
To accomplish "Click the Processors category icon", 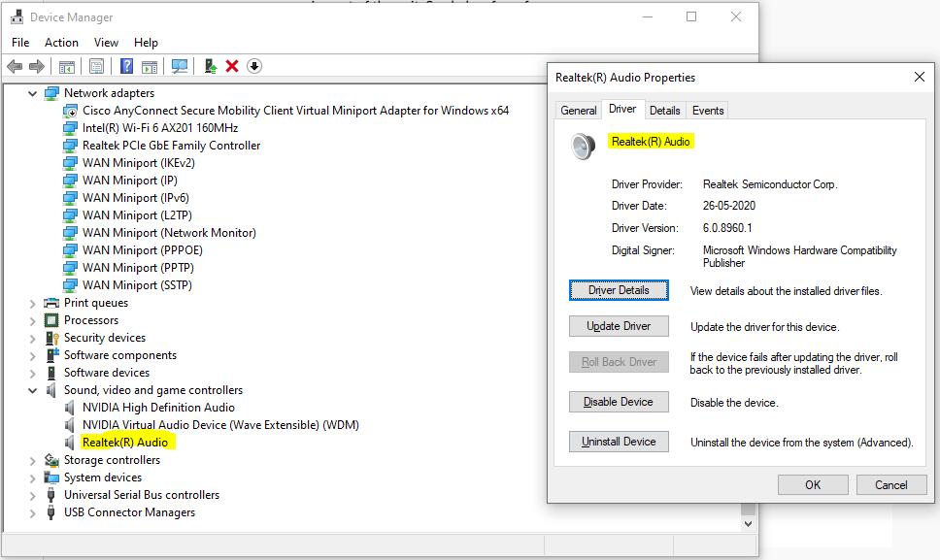I will point(51,320).
